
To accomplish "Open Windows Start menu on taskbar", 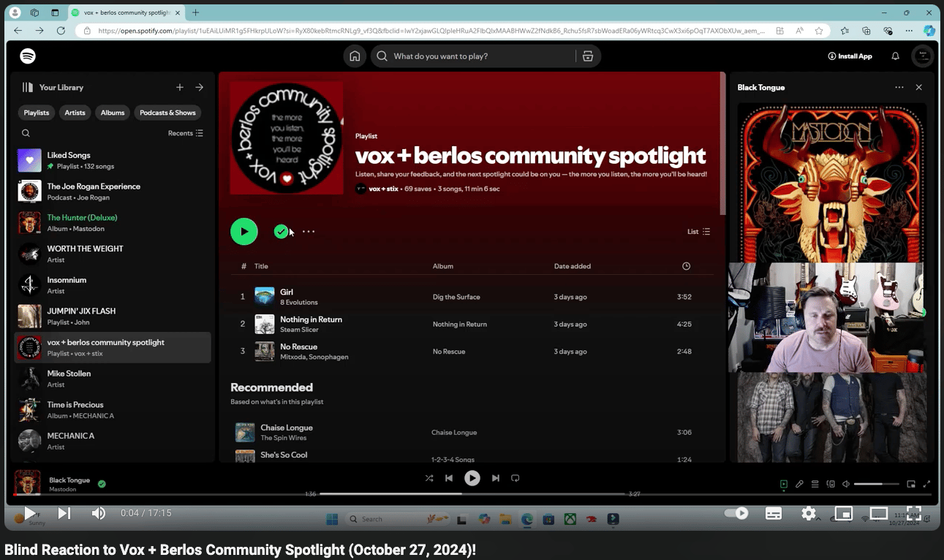I will coord(332,519).
